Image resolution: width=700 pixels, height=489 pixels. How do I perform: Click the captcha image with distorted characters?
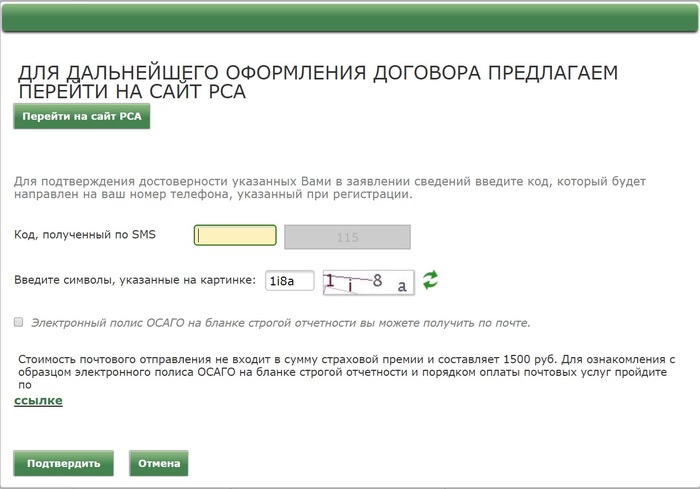tap(368, 282)
